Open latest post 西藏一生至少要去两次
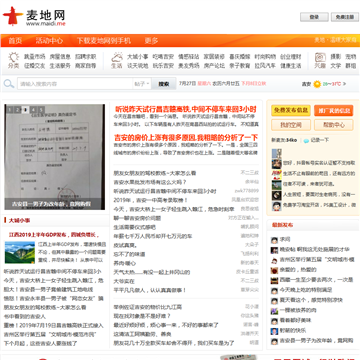The height and width of the screenshot is (360, 360). click(x=316, y=280)
